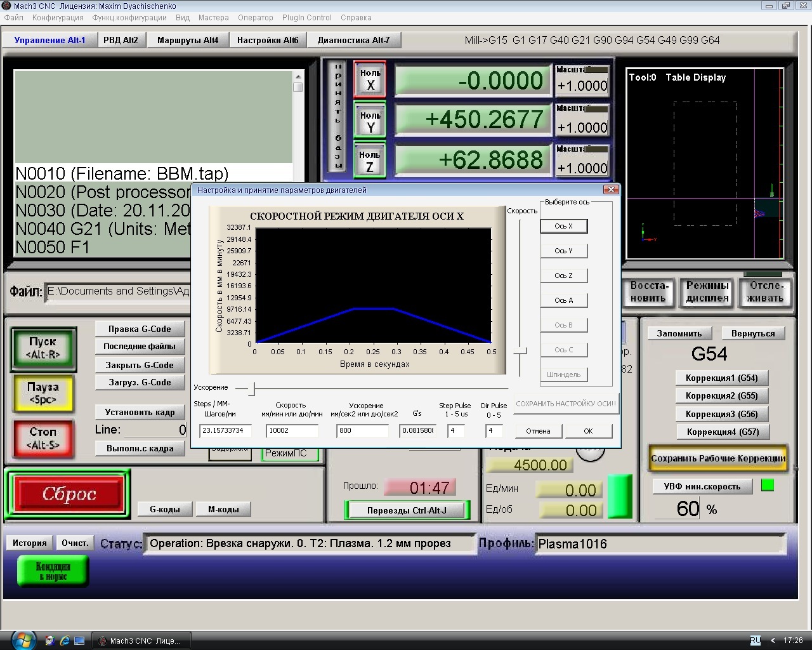Open the Мастера menu

(x=213, y=18)
